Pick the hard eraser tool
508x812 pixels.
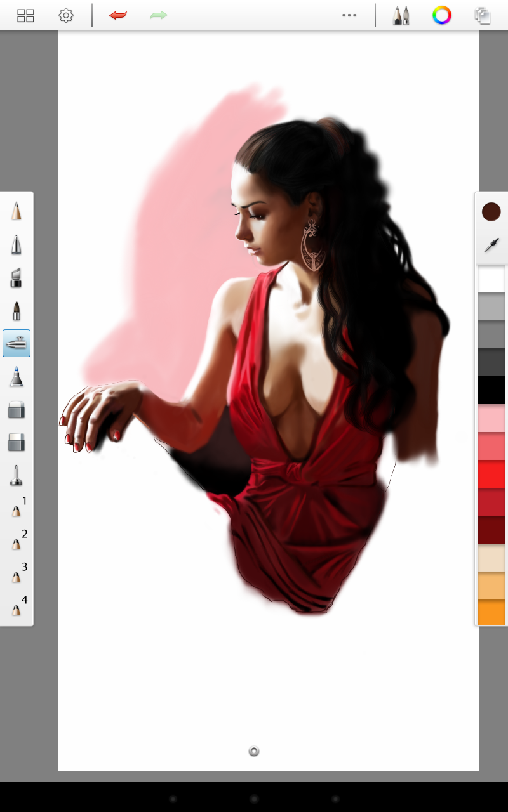(17, 409)
